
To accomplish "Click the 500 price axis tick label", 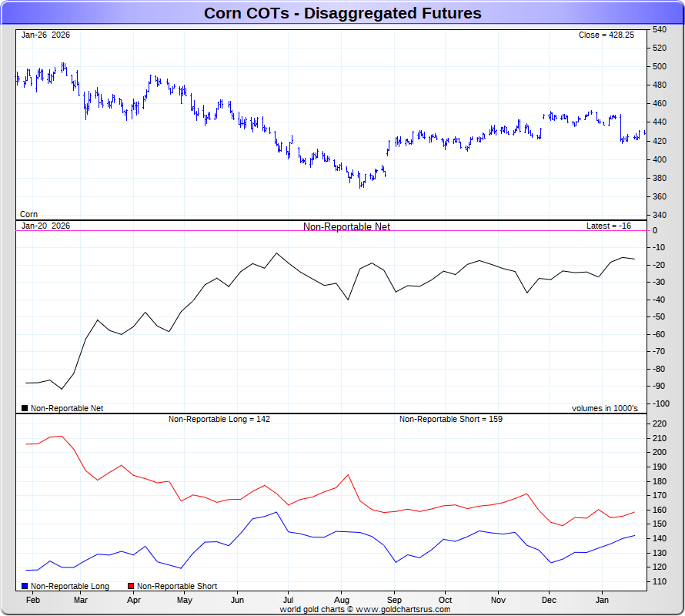I will pos(660,66).
